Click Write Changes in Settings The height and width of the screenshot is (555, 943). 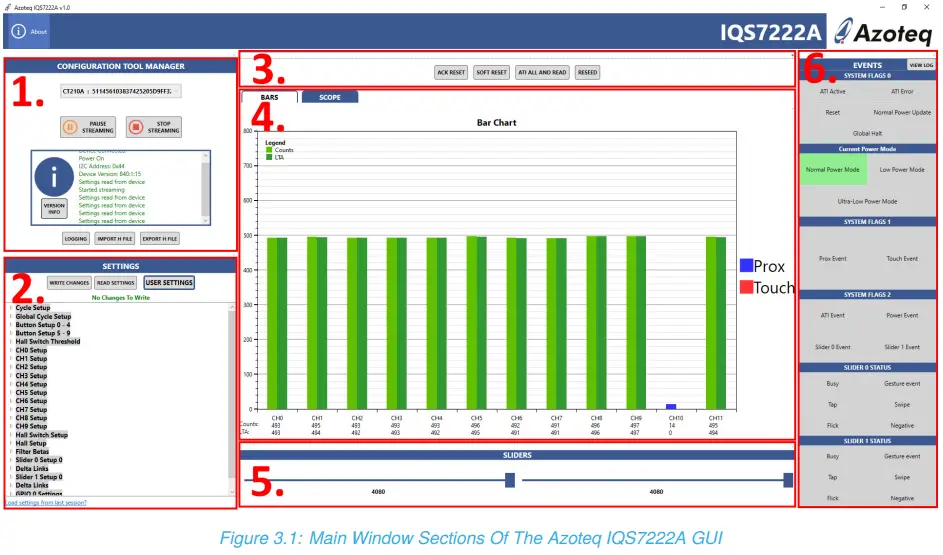69,283
